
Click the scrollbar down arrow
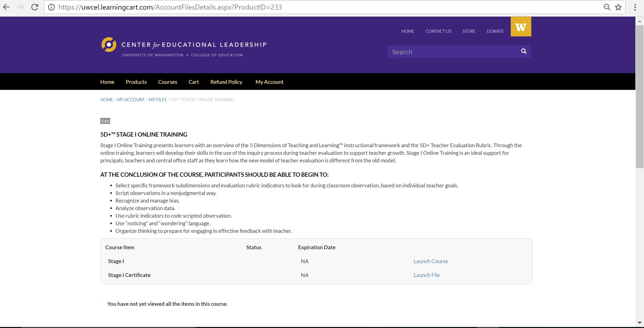pyautogui.click(x=639, y=322)
